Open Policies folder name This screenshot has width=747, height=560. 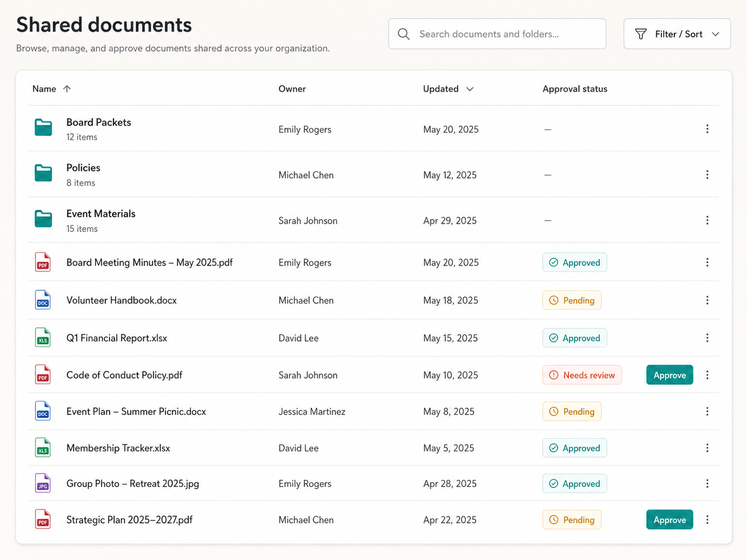(x=83, y=168)
